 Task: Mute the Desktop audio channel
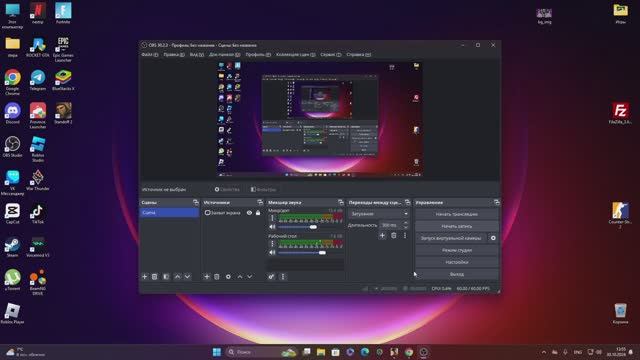click(272, 253)
